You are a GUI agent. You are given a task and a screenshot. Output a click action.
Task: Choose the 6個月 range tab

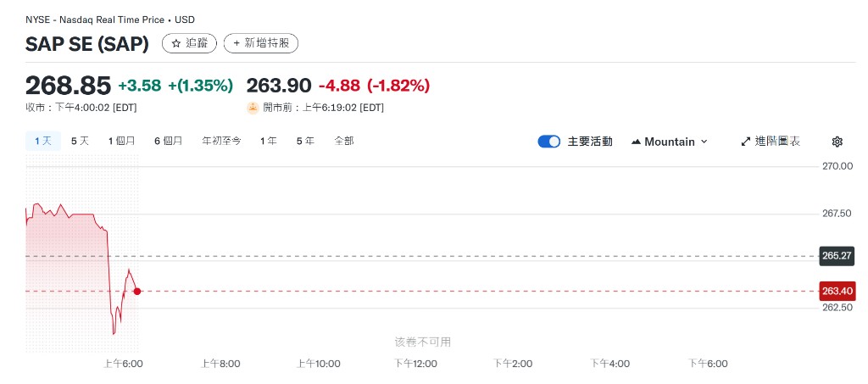168,141
